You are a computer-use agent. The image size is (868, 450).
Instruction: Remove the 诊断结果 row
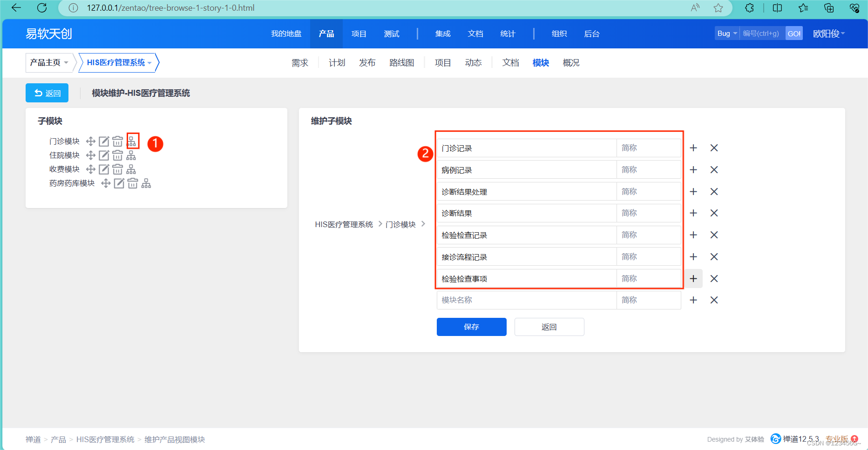click(714, 213)
